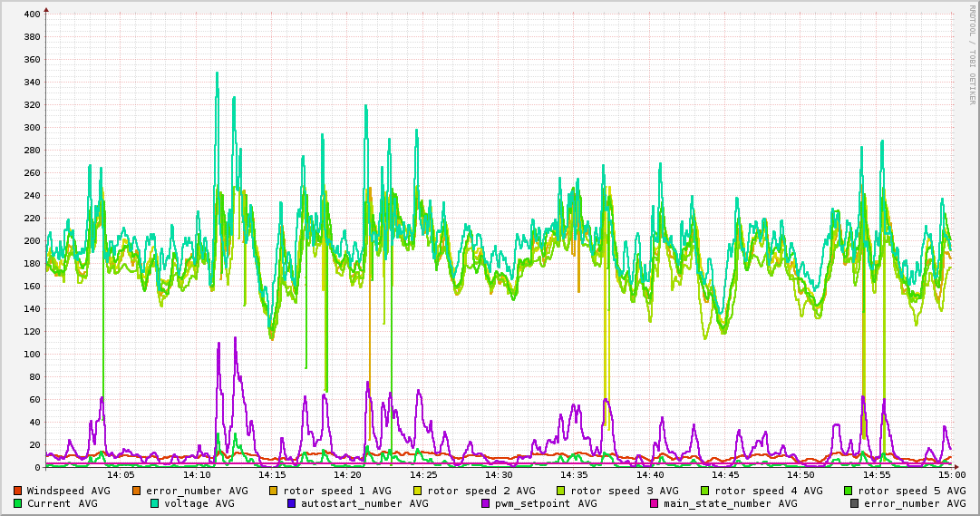Select the rotor speed 2 AVG label
The width and height of the screenshot is (980, 516).
[x=481, y=491]
